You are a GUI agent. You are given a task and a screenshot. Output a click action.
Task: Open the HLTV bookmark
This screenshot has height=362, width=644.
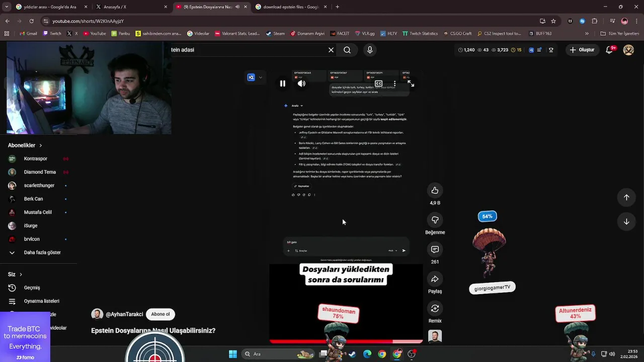[388, 34]
